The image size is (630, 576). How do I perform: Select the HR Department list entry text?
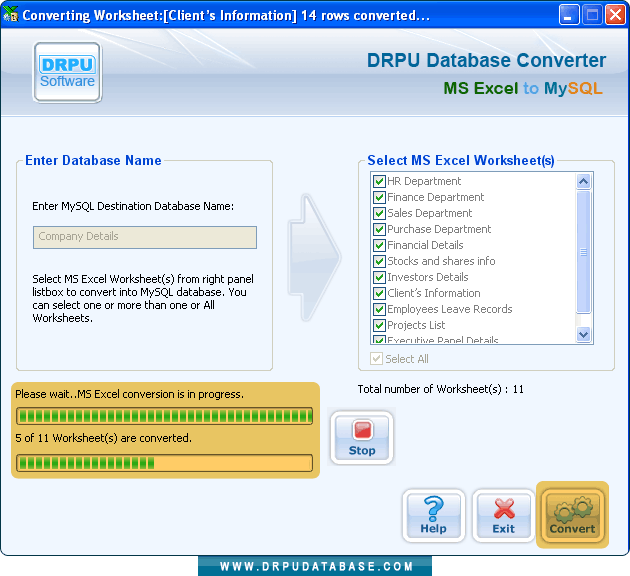pos(424,182)
